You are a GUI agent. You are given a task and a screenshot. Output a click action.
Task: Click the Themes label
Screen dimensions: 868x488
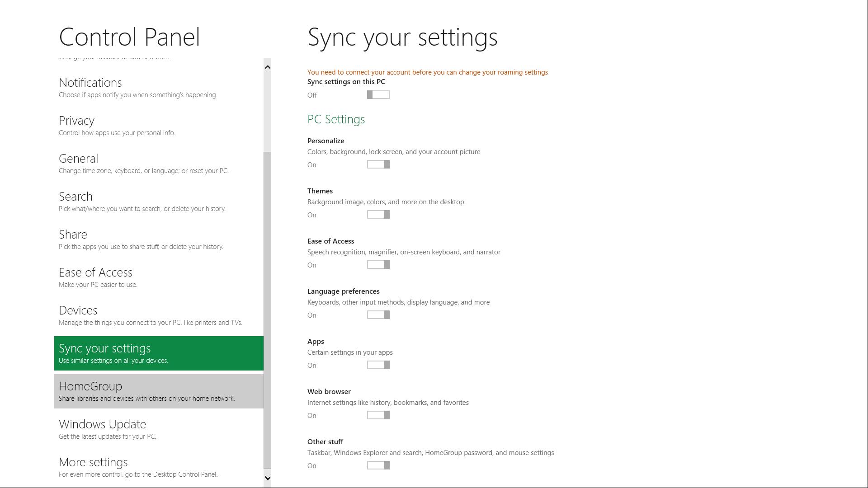320,191
